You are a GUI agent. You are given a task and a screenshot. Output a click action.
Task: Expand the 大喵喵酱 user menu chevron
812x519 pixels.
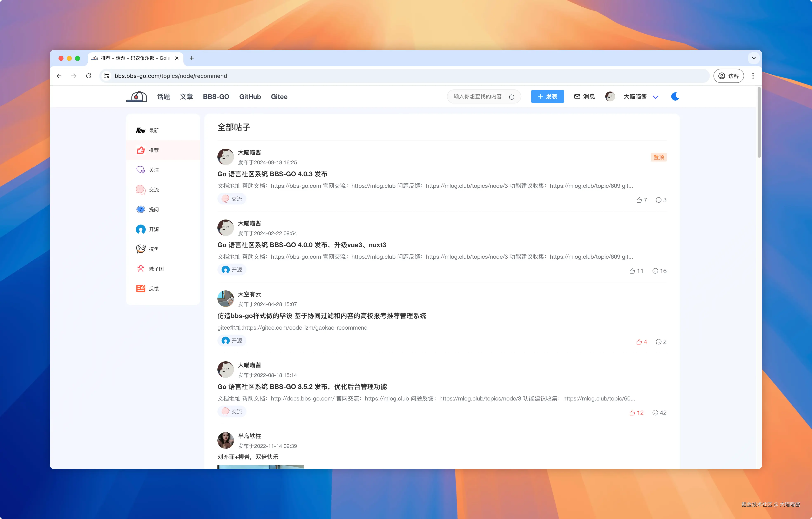pos(655,97)
